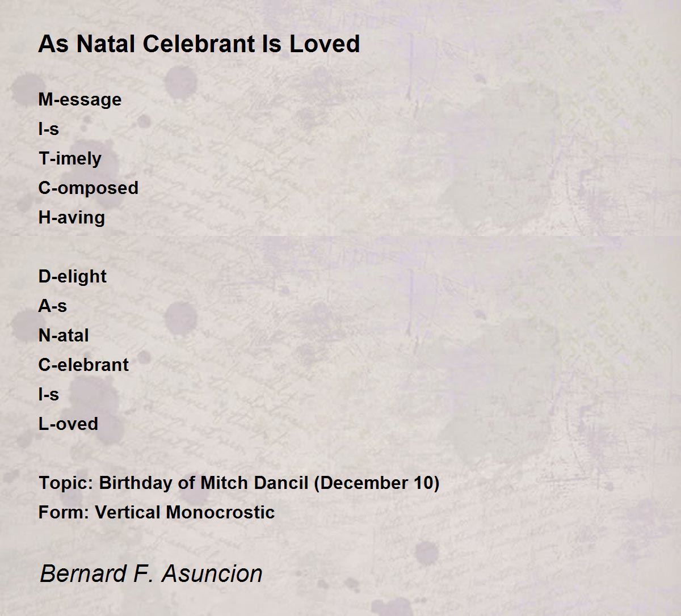The height and width of the screenshot is (616, 681).
Task: Click the D-elight line
Action: point(73,277)
